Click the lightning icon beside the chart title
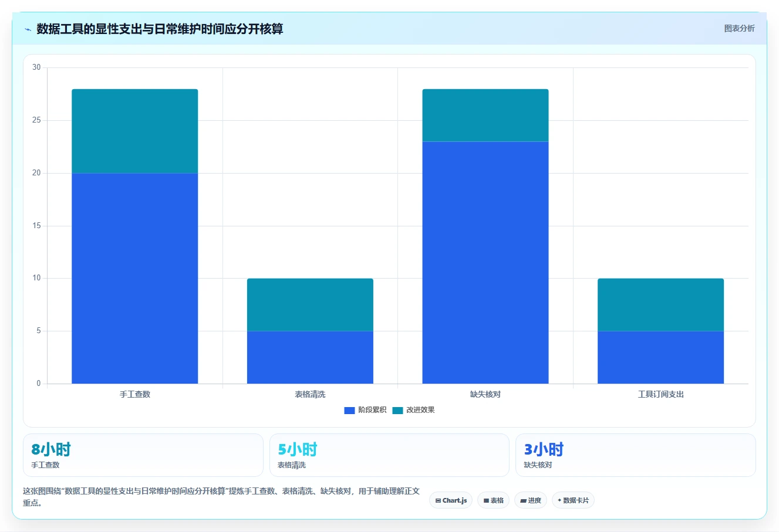The height and width of the screenshot is (532, 779). (28, 29)
